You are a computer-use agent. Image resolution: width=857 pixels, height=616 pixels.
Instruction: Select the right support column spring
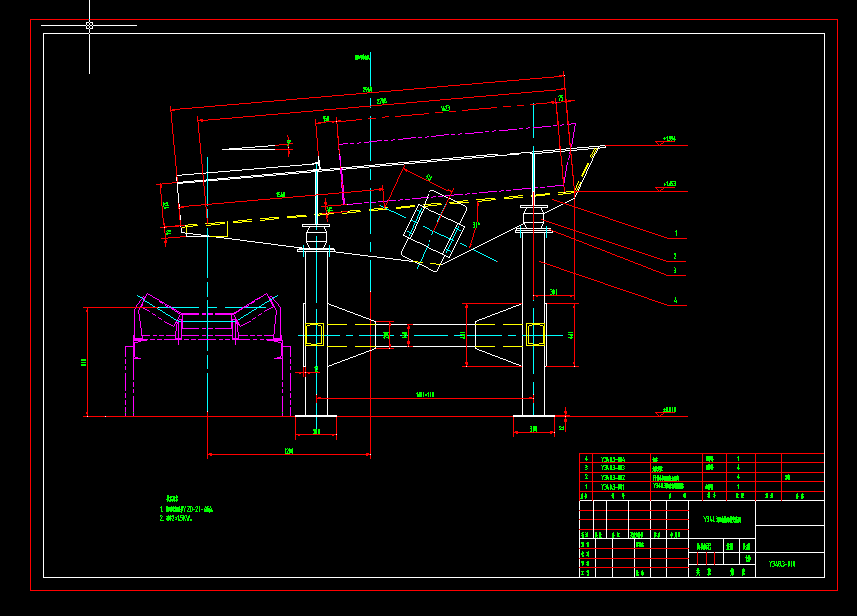(x=534, y=217)
